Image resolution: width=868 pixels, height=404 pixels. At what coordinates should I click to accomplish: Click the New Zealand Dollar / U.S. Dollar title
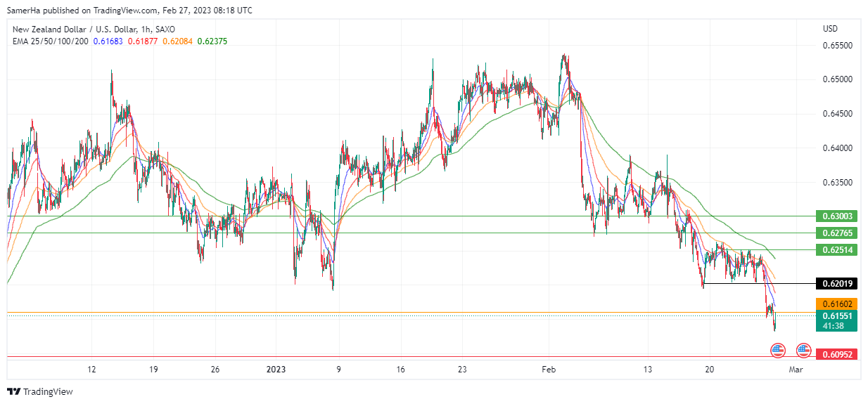click(x=94, y=30)
